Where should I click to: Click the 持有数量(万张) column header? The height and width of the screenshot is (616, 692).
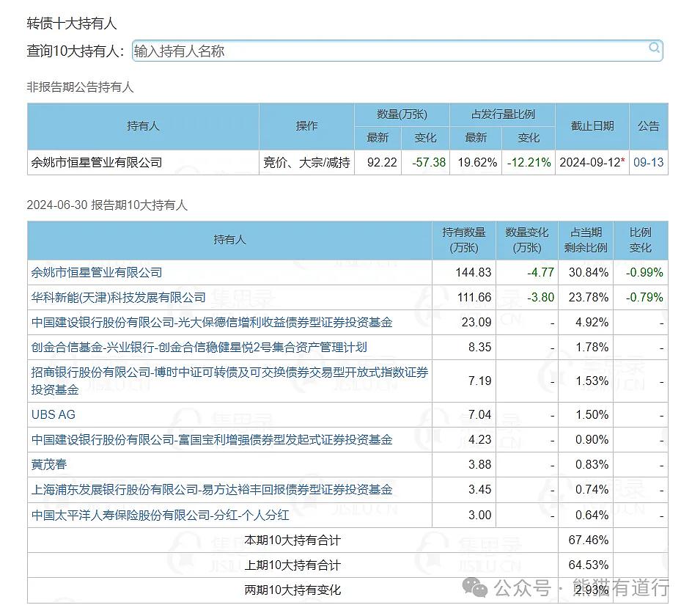[x=464, y=240]
